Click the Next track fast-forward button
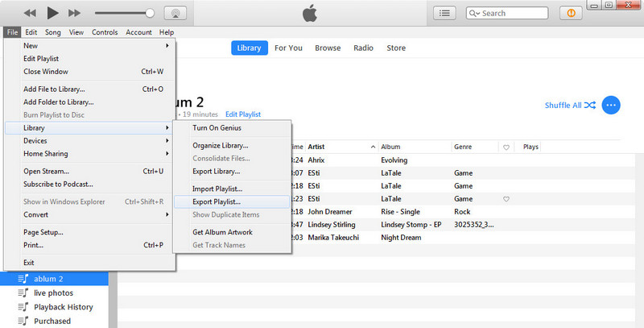Image resolution: width=644 pixels, height=328 pixels. tap(74, 13)
